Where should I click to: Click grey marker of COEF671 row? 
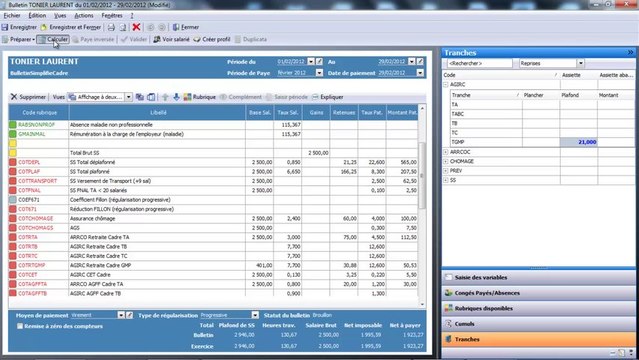pos(13,200)
